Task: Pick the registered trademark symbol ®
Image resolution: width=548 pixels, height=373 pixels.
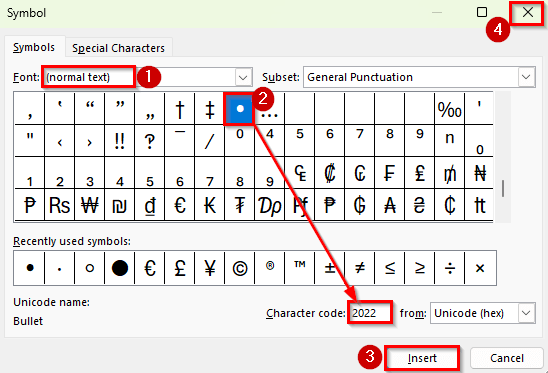Action: (x=269, y=268)
